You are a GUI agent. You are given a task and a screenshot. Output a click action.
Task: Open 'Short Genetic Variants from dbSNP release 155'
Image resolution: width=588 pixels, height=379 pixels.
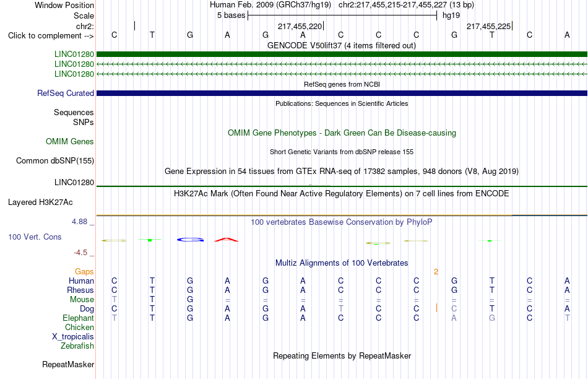[x=342, y=152]
